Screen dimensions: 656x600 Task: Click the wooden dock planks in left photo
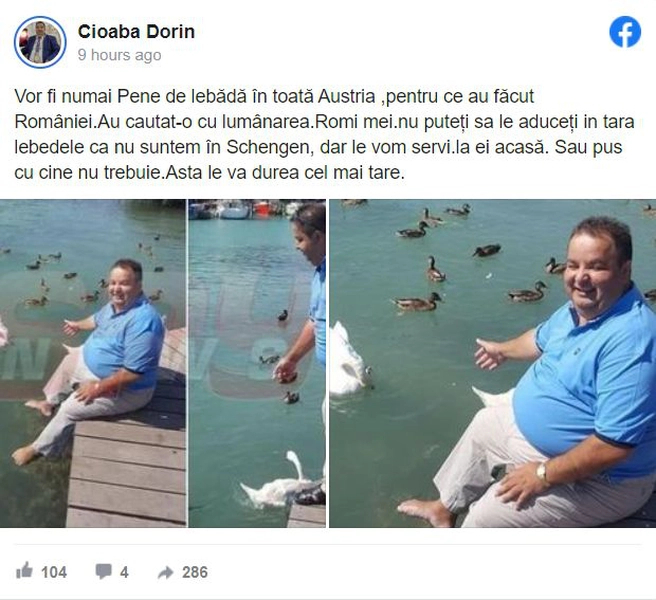pos(127,473)
